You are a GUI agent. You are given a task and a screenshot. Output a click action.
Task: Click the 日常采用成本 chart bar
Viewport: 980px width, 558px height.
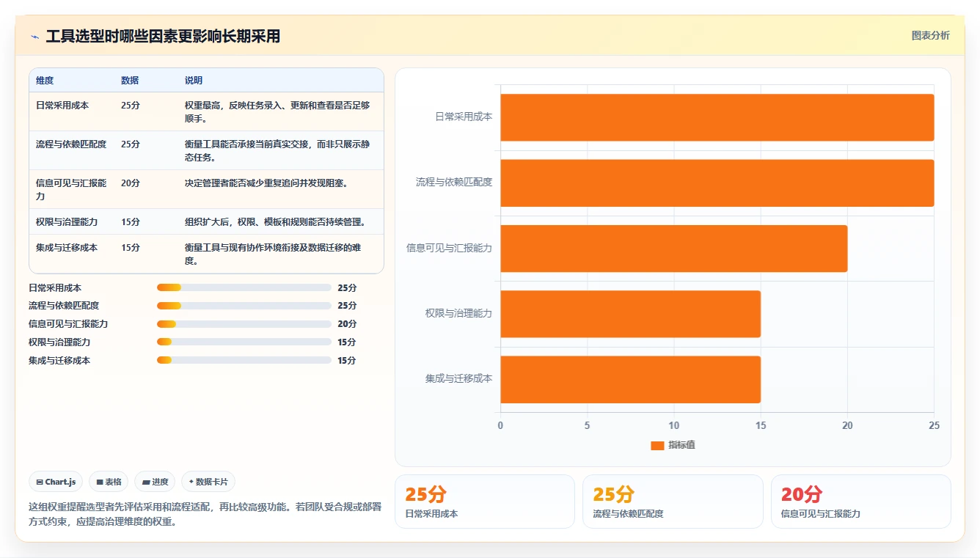[x=717, y=117]
